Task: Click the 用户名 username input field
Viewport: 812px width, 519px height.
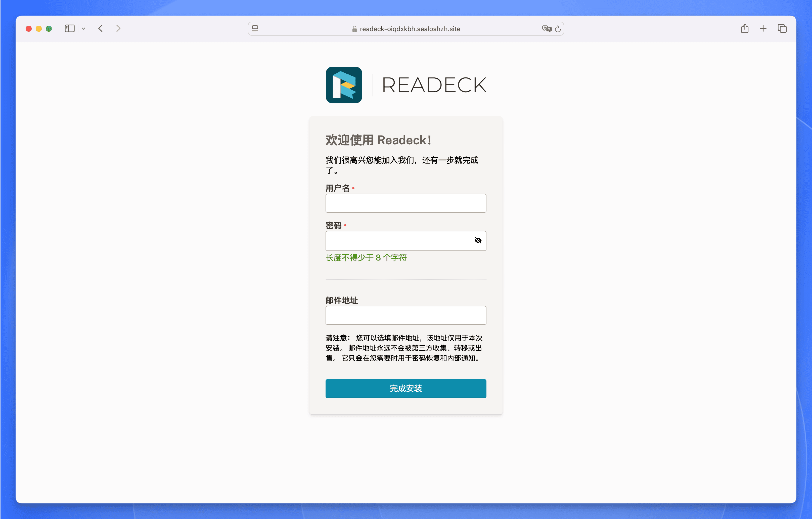Action: point(405,203)
